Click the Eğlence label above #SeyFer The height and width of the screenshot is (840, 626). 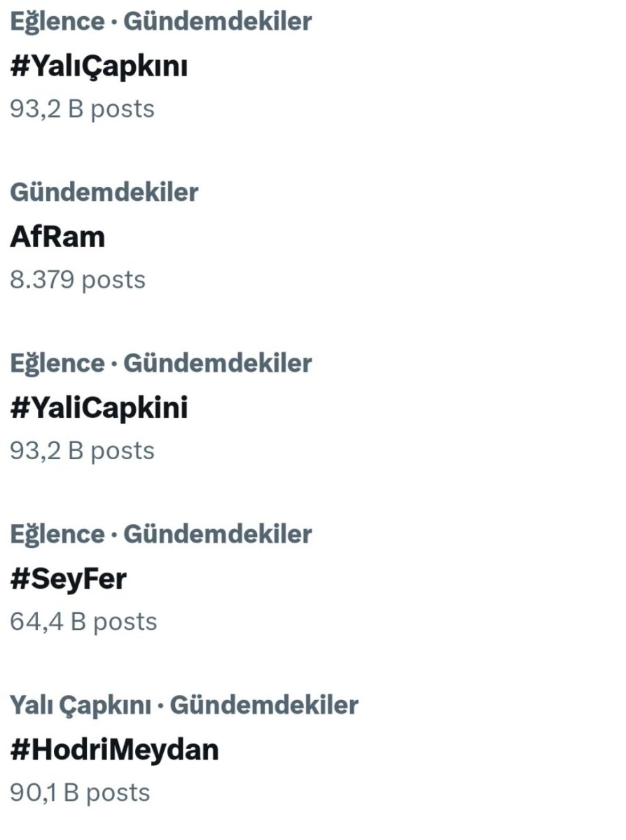click(x=57, y=534)
